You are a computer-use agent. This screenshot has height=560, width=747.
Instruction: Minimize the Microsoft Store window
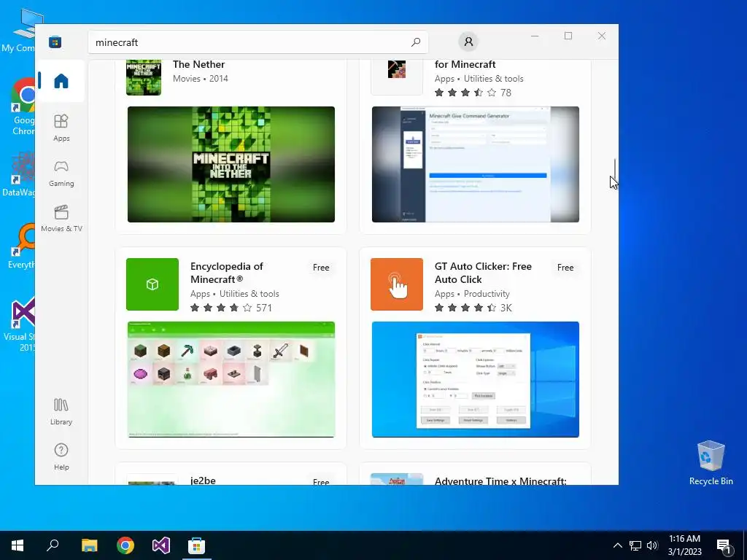click(535, 36)
